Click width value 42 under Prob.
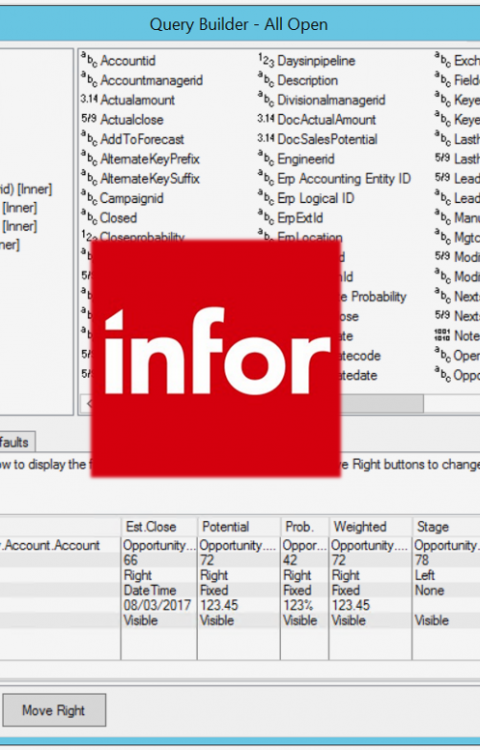This screenshot has width=480, height=750. click(x=290, y=560)
